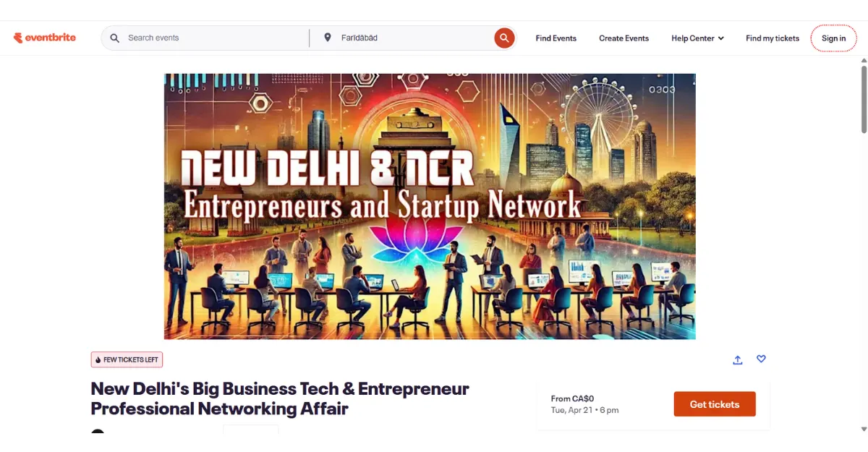Like the event with heart icon
Screen dimensions: 868x452
coord(761,359)
